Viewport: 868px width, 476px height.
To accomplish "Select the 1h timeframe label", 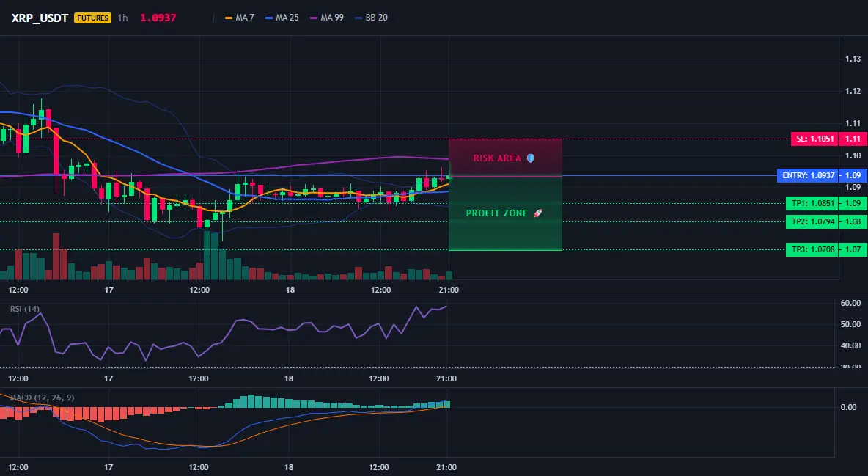I will point(123,18).
